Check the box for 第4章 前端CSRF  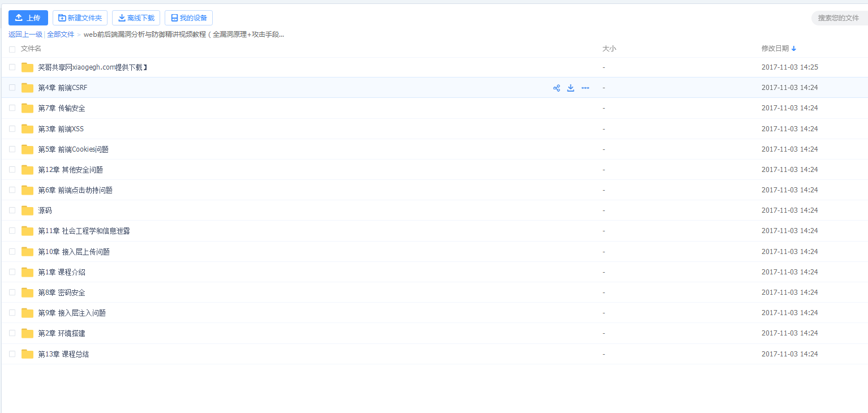pos(12,88)
